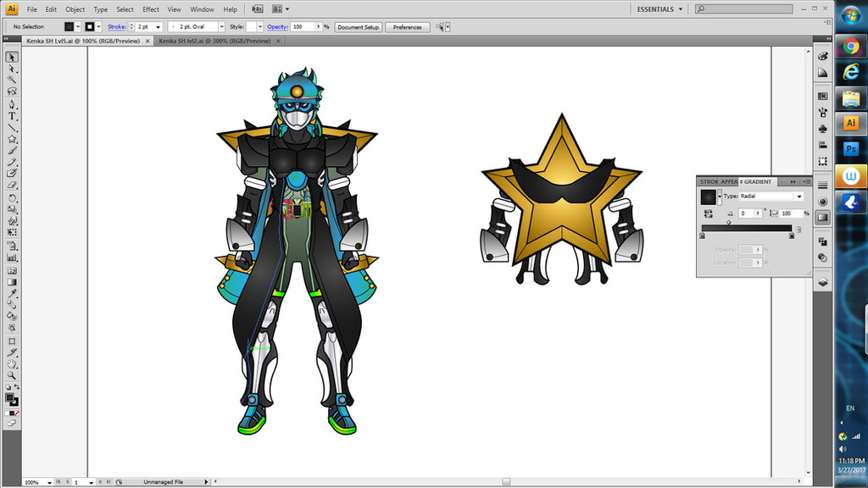Open the Object menu
The height and width of the screenshot is (488, 868).
[75, 9]
